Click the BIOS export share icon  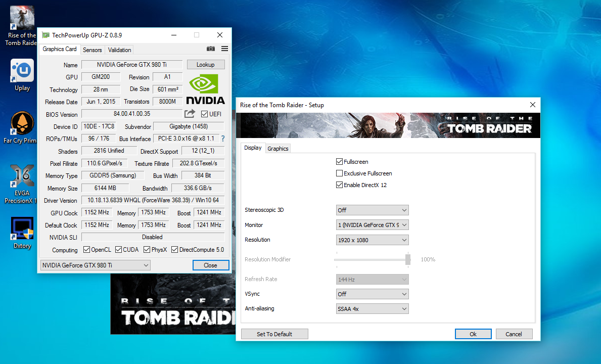190,114
